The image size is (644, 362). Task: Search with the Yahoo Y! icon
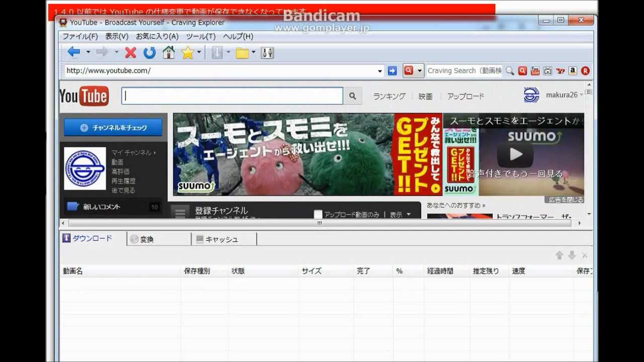560,71
